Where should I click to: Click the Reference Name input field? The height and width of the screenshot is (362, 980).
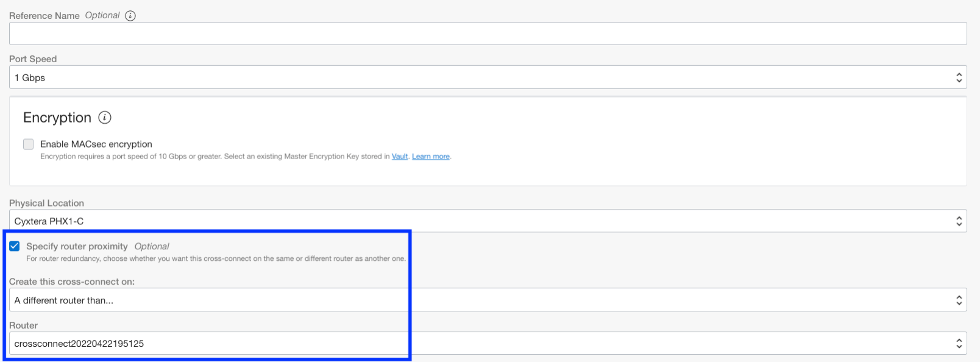(488, 34)
